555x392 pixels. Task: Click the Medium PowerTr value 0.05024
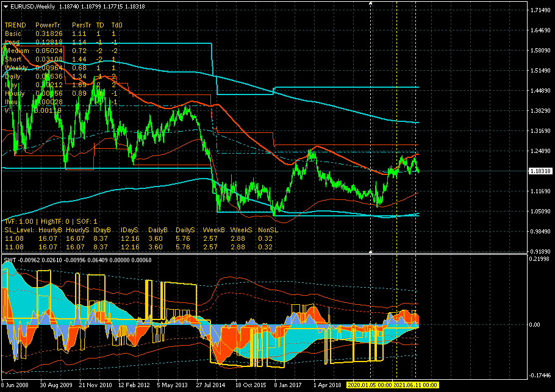(x=49, y=51)
